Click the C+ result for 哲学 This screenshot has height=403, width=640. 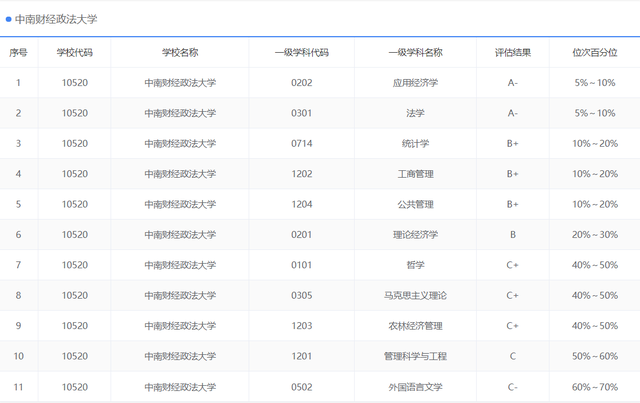tap(513, 265)
